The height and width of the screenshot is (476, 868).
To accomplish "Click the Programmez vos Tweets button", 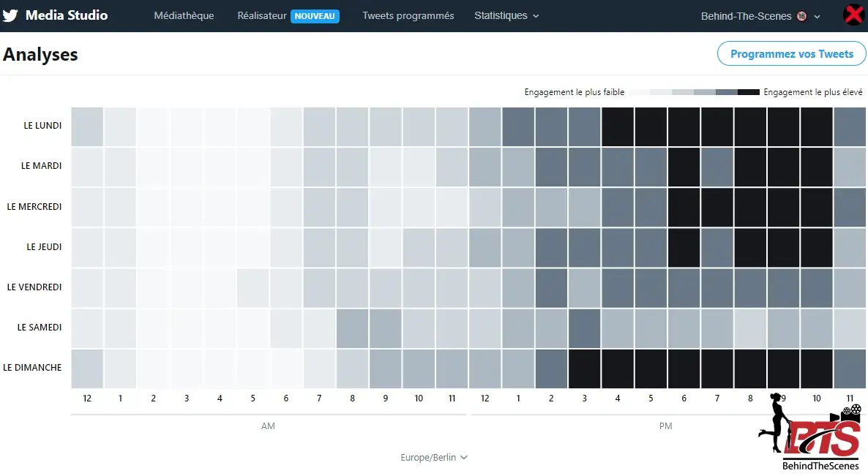I will pos(792,54).
